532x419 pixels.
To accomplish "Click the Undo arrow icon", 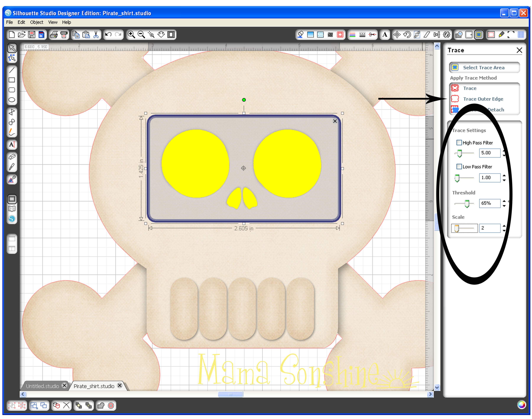I will coord(108,35).
